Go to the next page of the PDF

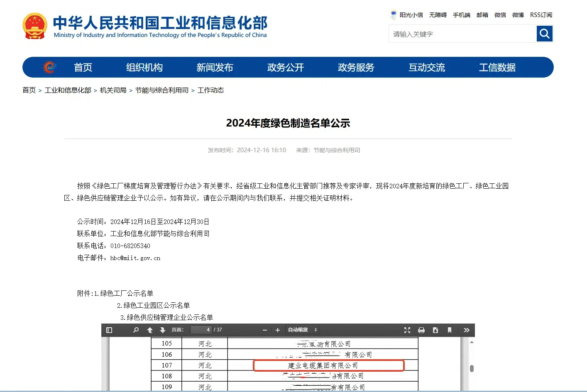point(163,330)
